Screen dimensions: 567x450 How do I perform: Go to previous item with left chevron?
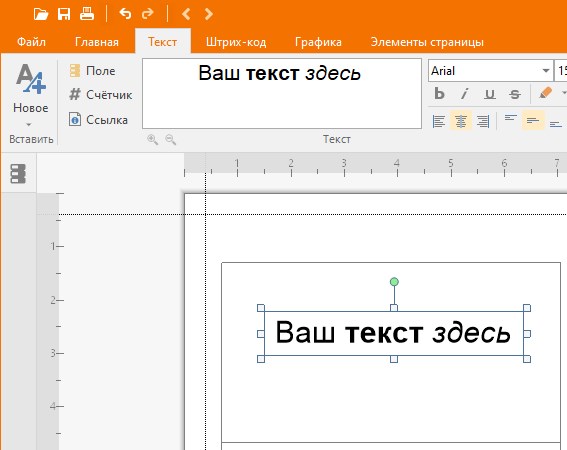(186, 14)
